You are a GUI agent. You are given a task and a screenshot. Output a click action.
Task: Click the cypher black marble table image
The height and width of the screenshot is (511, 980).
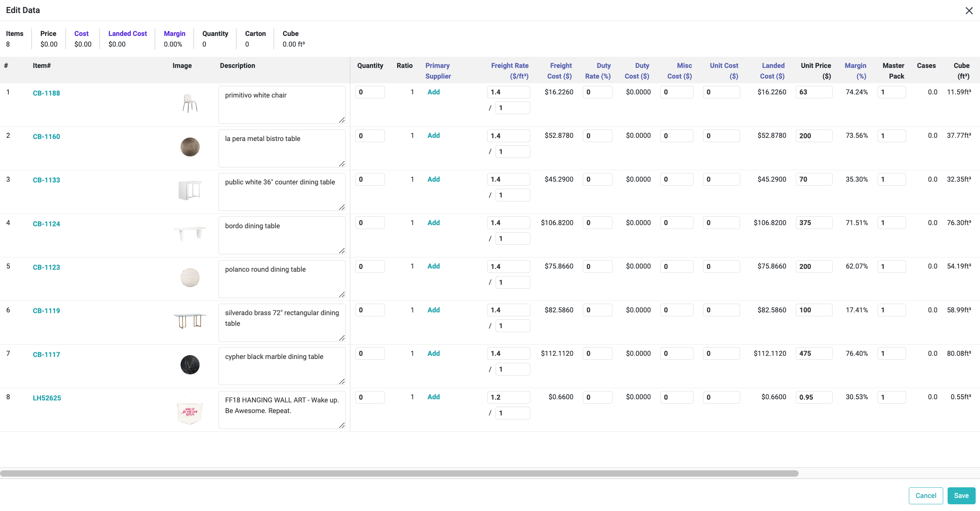pos(190,364)
